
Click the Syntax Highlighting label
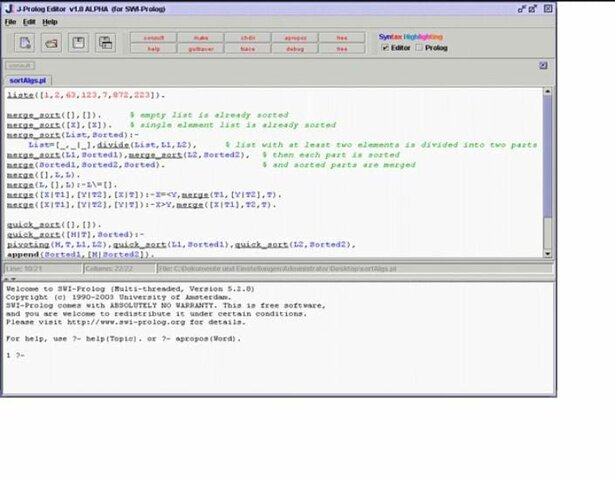pyautogui.click(x=411, y=36)
